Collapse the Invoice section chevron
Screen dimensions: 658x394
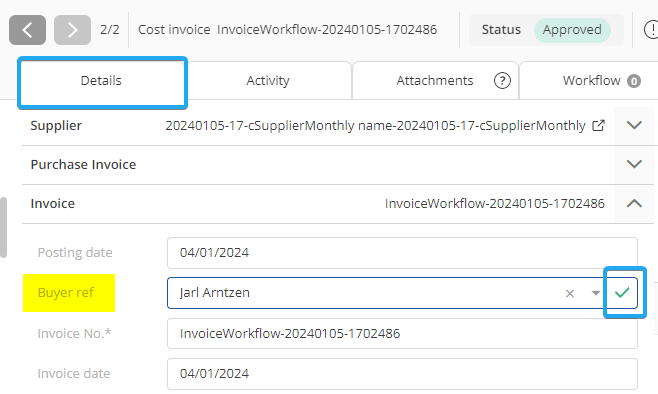click(x=634, y=204)
